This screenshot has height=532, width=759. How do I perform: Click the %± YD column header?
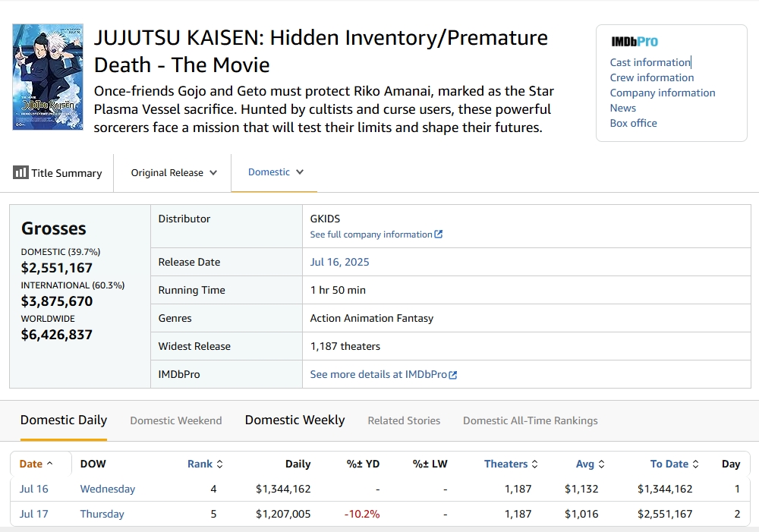pos(363,464)
